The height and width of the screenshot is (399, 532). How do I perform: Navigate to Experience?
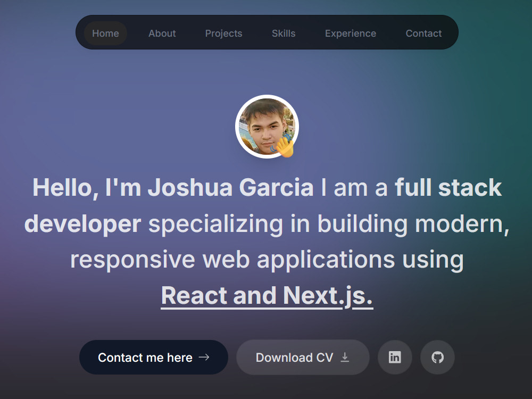[x=351, y=33]
